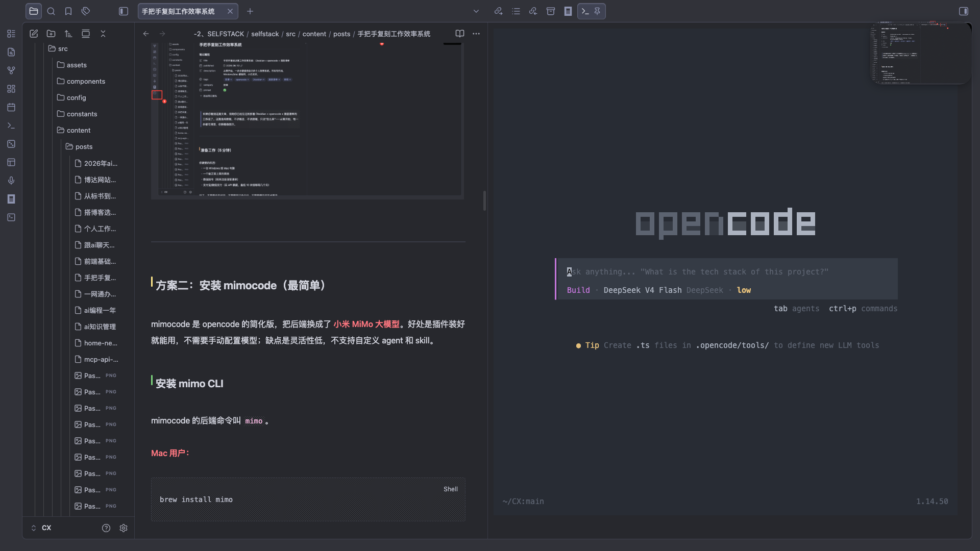Open the tab list dropdown chevron
The image size is (980, 551).
(x=476, y=11)
